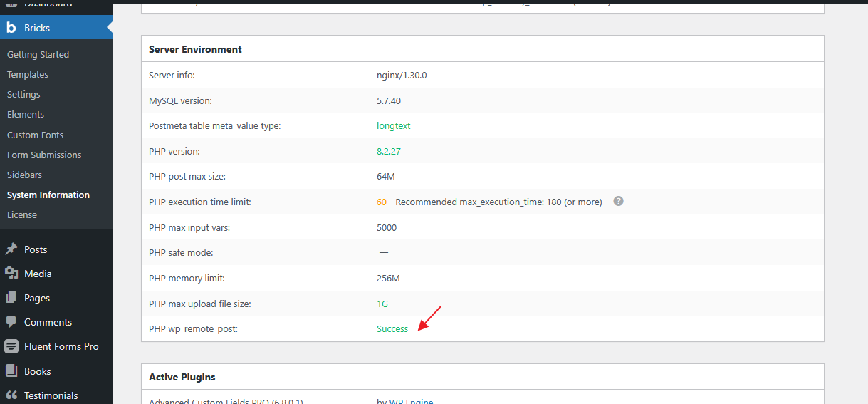Open the Elements submenu item
The image size is (868, 404).
tap(26, 114)
